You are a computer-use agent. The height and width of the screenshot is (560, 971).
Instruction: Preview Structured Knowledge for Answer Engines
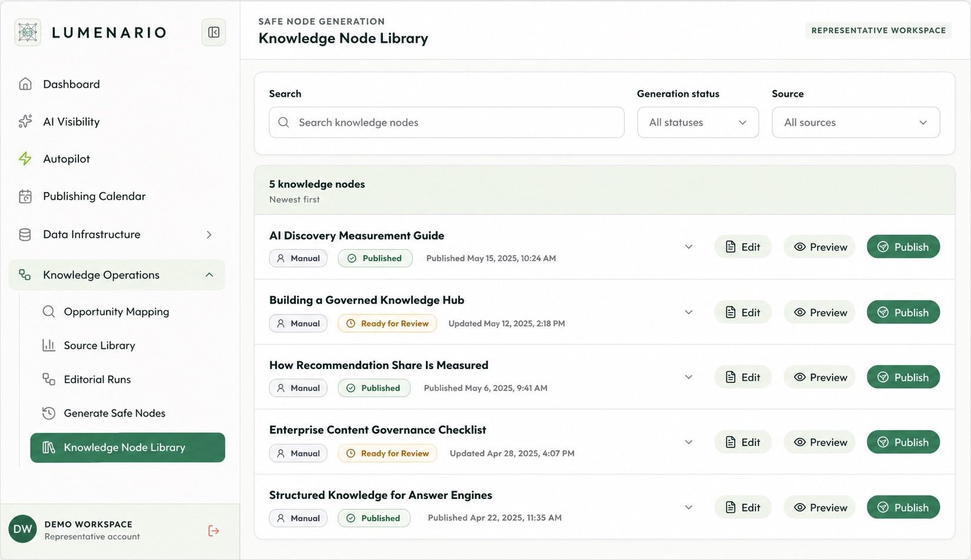tap(820, 507)
